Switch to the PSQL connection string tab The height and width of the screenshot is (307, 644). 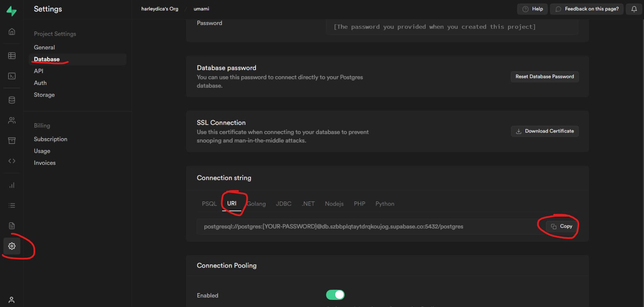pyautogui.click(x=209, y=203)
